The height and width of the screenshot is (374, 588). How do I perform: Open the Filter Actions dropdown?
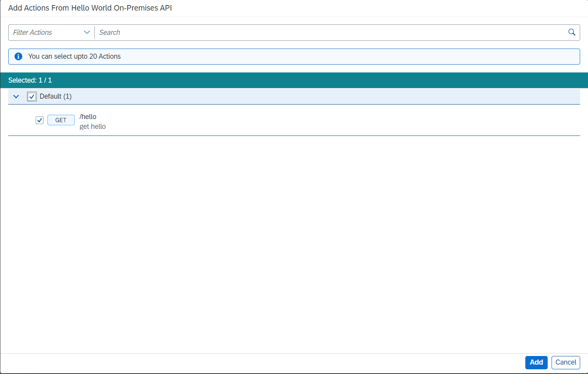tap(51, 33)
